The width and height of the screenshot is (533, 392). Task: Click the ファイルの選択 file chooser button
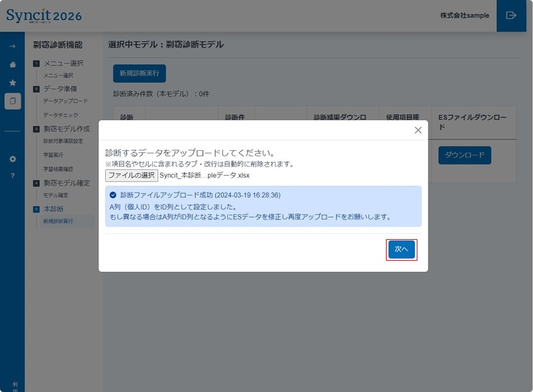(131, 175)
